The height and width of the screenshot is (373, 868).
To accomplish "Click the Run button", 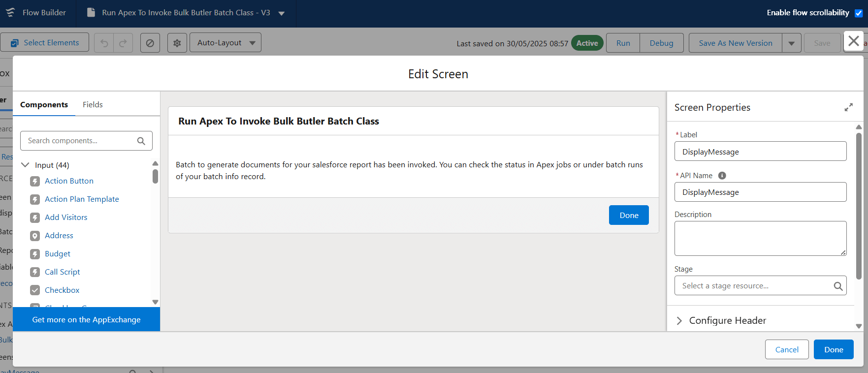I will pyautogui.click(x=623, y=43).
